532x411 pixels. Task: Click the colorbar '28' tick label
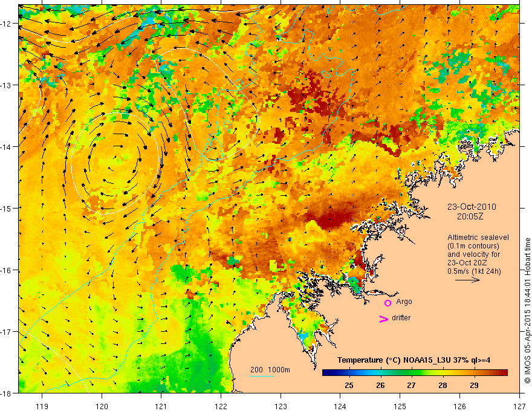point(443,386)
